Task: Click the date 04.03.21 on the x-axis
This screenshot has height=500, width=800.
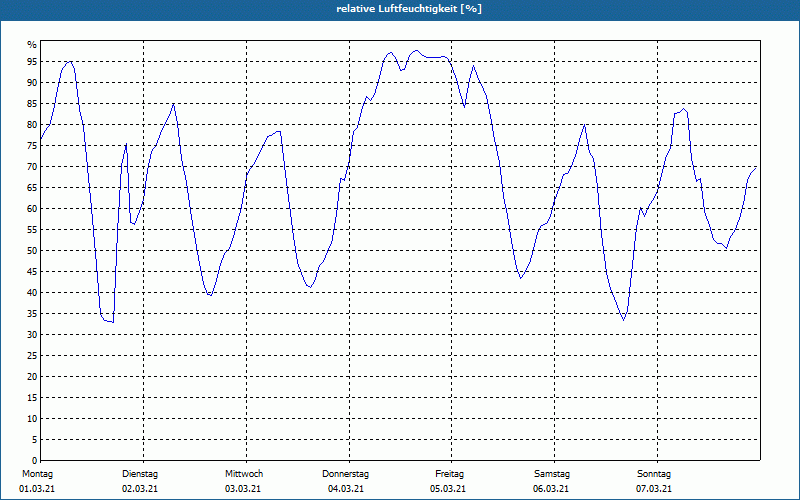Action: pyautogui.click(x=346, y=489)
